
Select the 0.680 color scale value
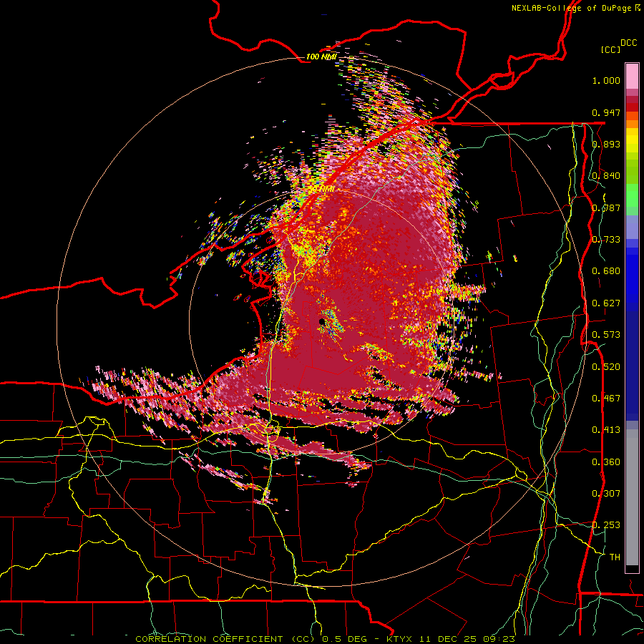[606, 270]
